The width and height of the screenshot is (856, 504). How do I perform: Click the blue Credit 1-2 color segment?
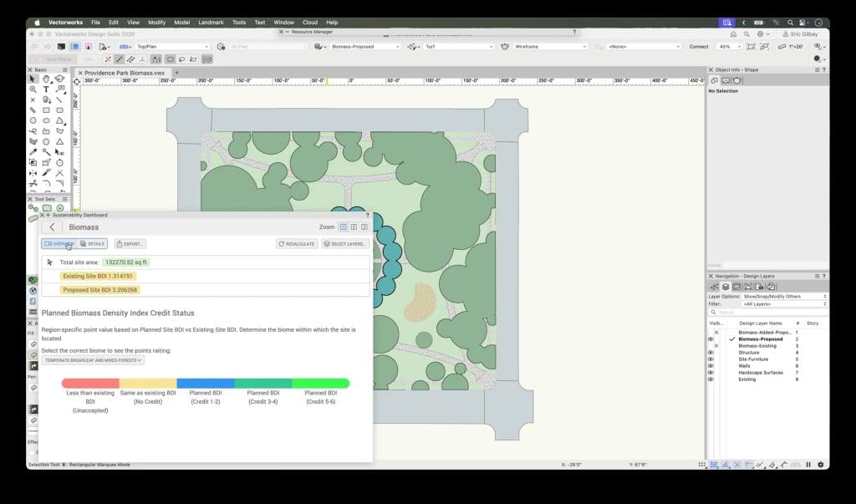click(x=205, y=384)
